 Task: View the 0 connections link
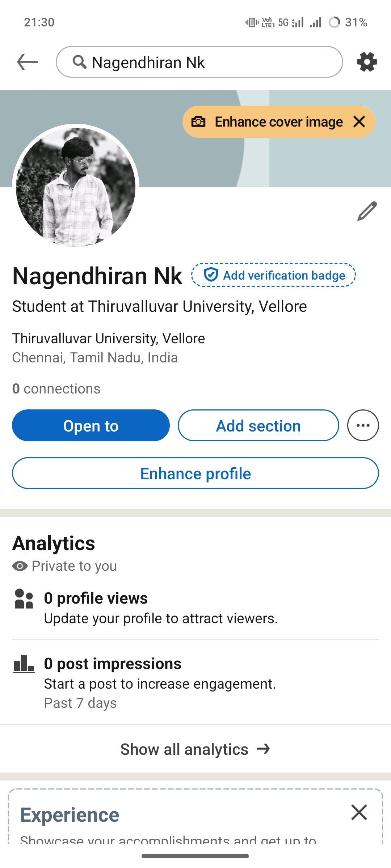[x=56, y=389]
